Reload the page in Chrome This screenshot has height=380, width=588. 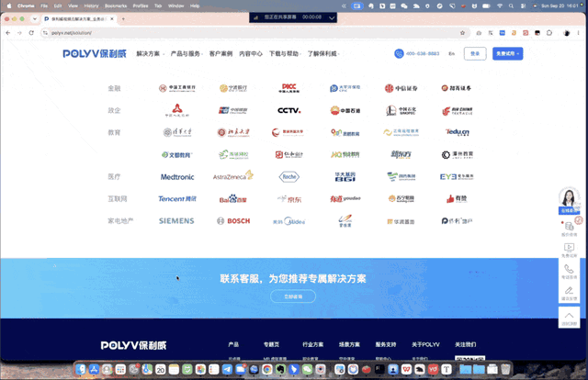[x=31, y=33]
